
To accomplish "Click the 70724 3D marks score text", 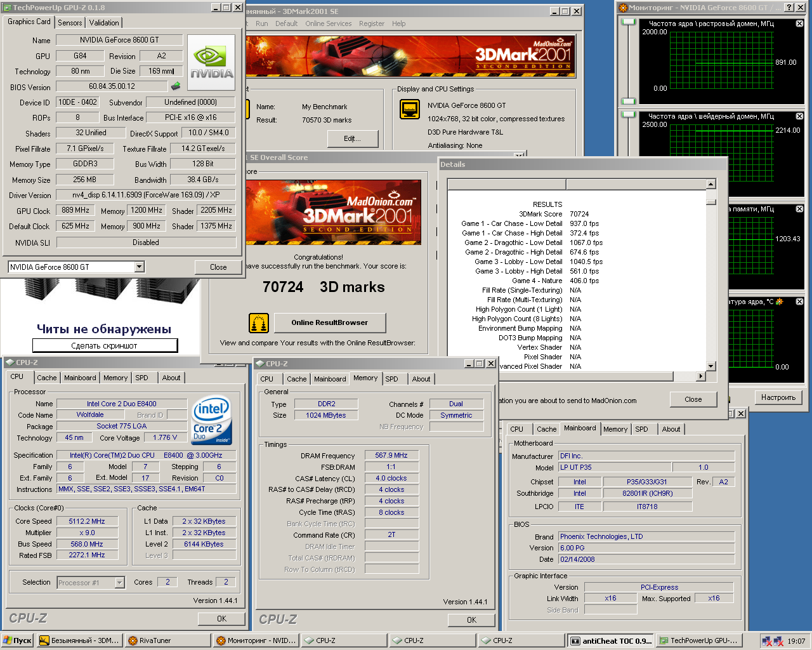I will 324,288.
